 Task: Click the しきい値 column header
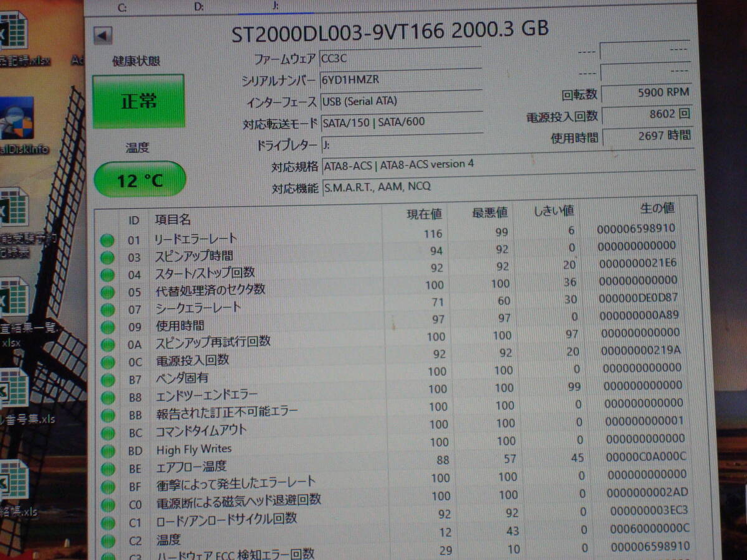(553, 210)
